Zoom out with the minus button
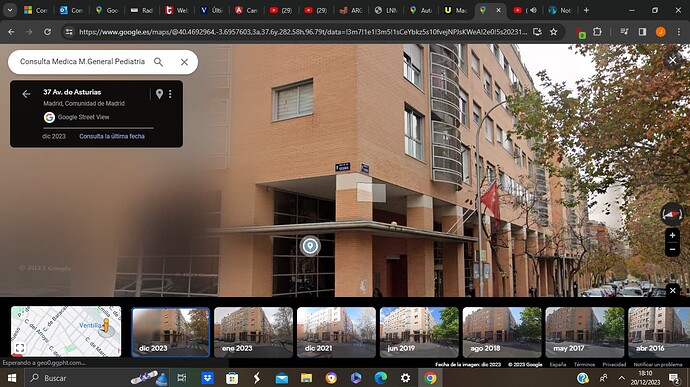 click(x=672, y=249)
